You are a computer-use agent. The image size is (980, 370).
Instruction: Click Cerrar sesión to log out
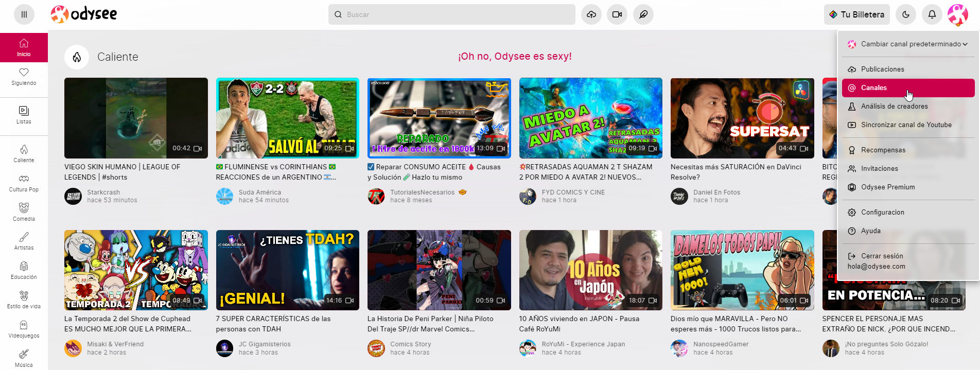click(908, 261)
